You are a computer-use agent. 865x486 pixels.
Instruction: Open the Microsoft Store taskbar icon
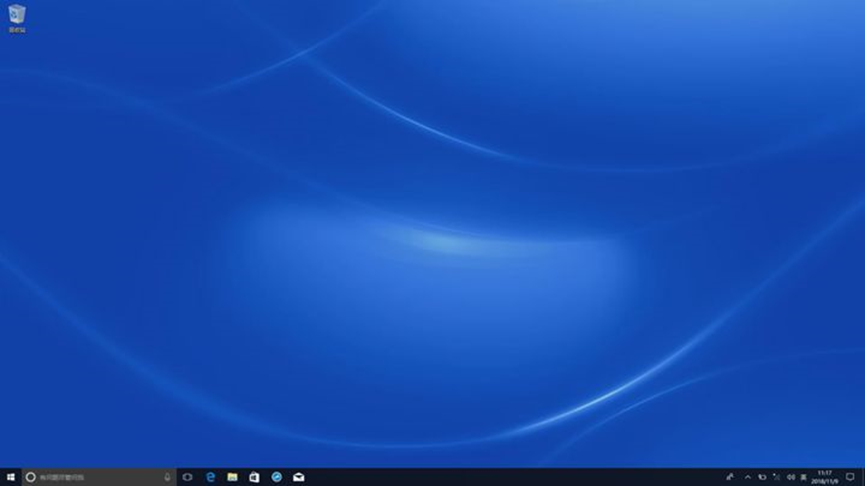[x=254, y=477]
